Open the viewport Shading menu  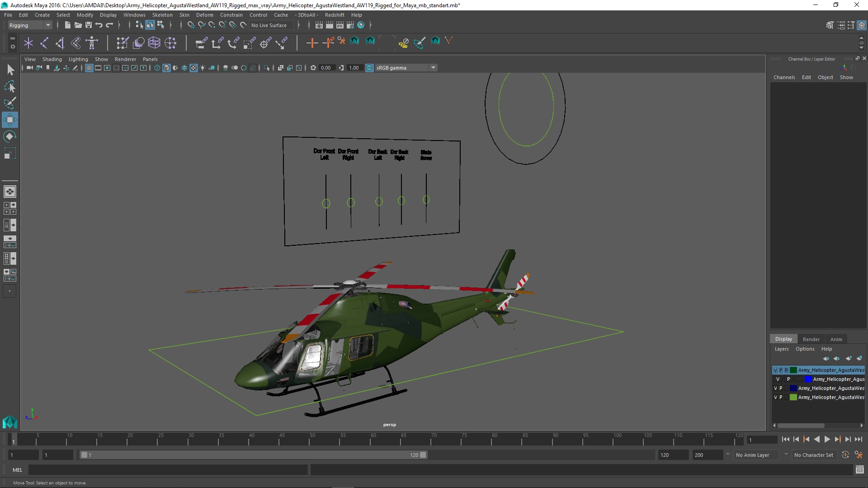pyautogui.click(x=52, y=59)
